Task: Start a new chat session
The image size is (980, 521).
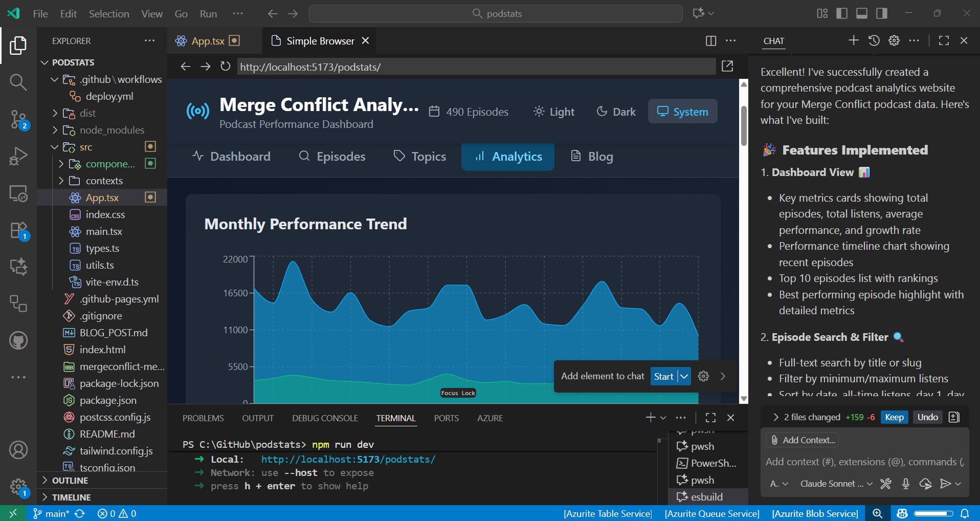Action: click(x=853, y=40)
